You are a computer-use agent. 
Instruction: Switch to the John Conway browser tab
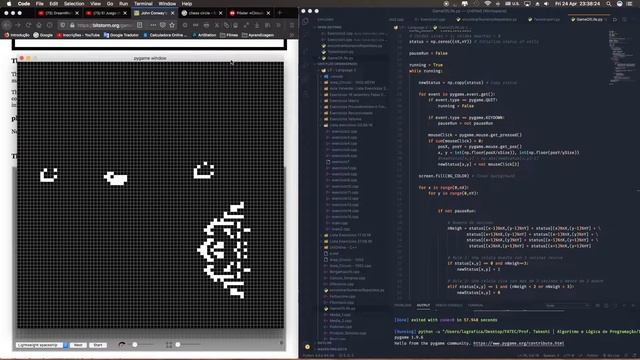pos(154,13)
